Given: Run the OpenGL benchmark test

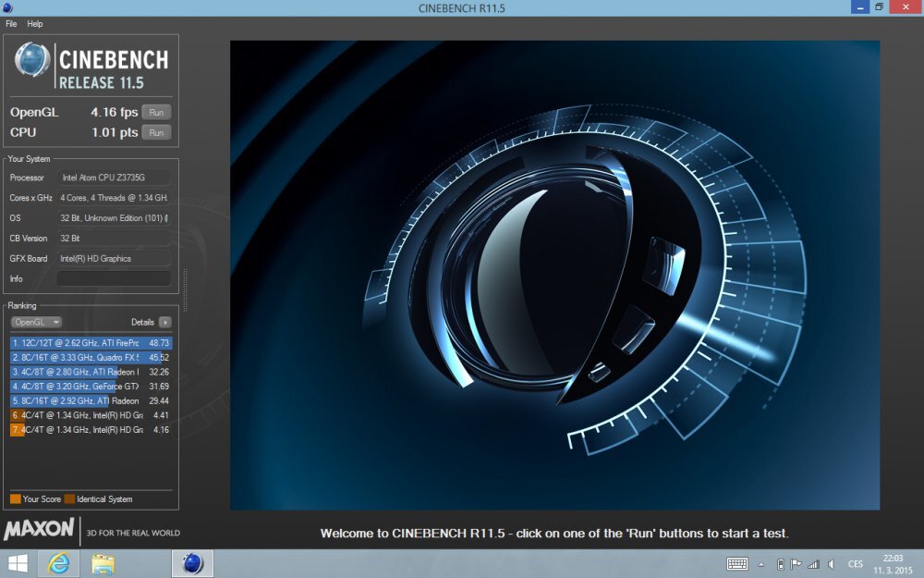Looking at the screenshot, I should [156, 113].
